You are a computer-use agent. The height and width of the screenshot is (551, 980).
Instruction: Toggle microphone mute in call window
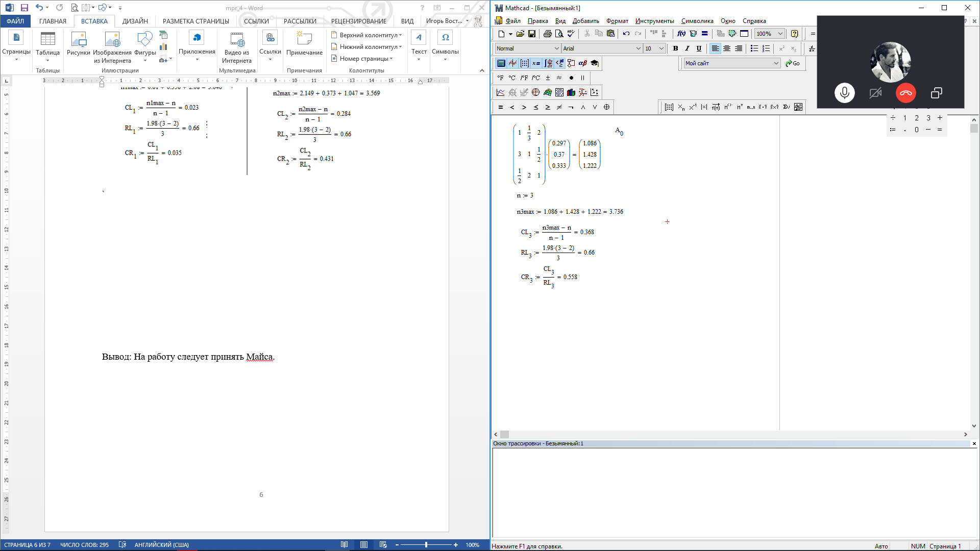pyautogui.click(x=844, y=93)
